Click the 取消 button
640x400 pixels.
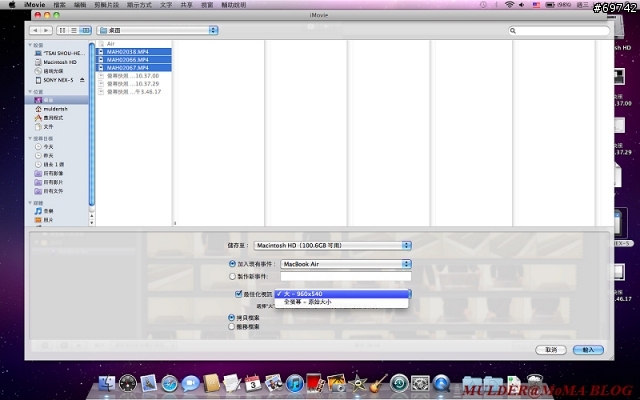pos(551,350)
